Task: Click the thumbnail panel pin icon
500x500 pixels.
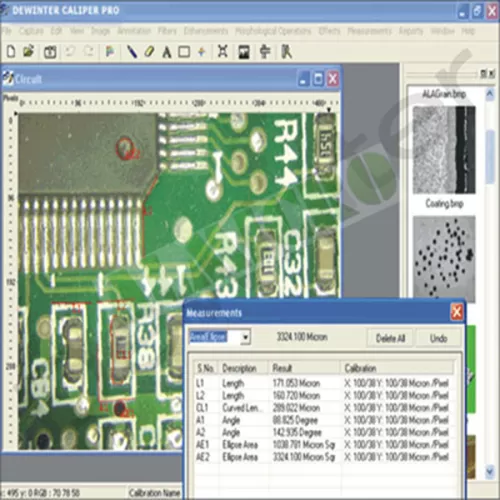Action: (x=483, y=74)
